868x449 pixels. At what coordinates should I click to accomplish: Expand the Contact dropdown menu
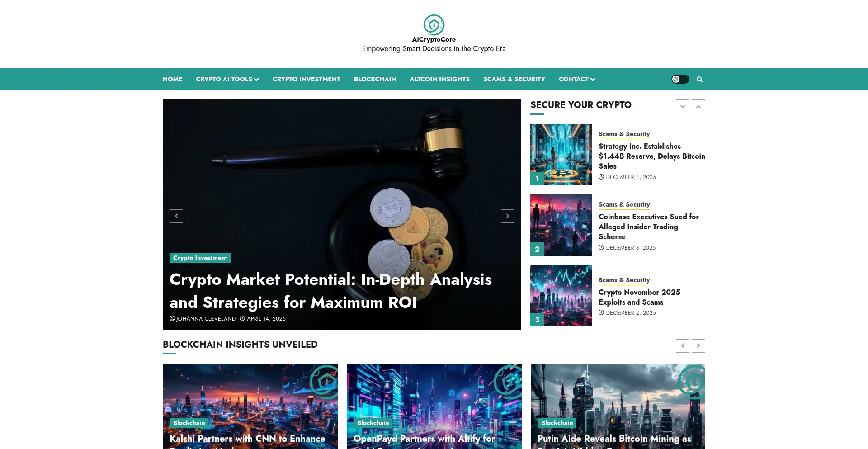(576, 80)
